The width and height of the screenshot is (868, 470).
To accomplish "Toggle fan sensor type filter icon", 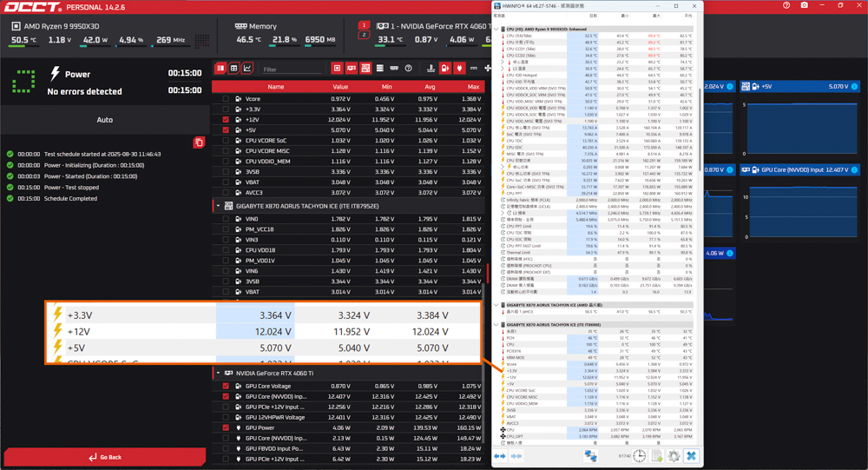I will (487, 68).
